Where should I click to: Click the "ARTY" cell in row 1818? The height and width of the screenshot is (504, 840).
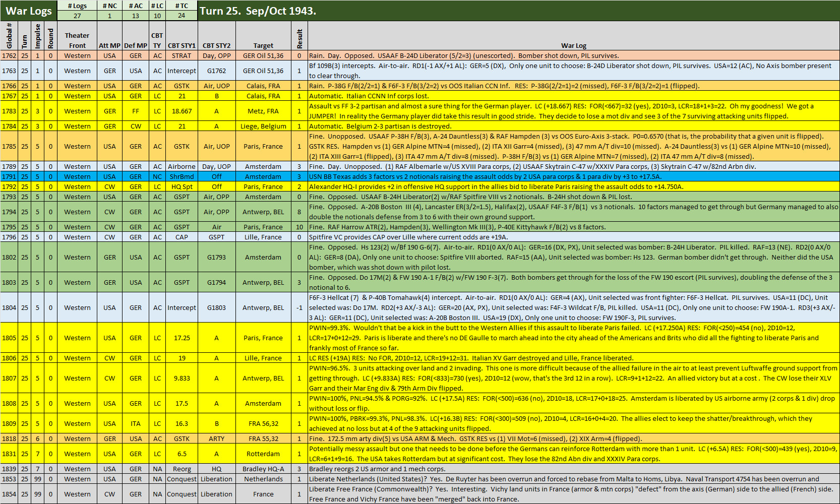[x=216, y=438]
